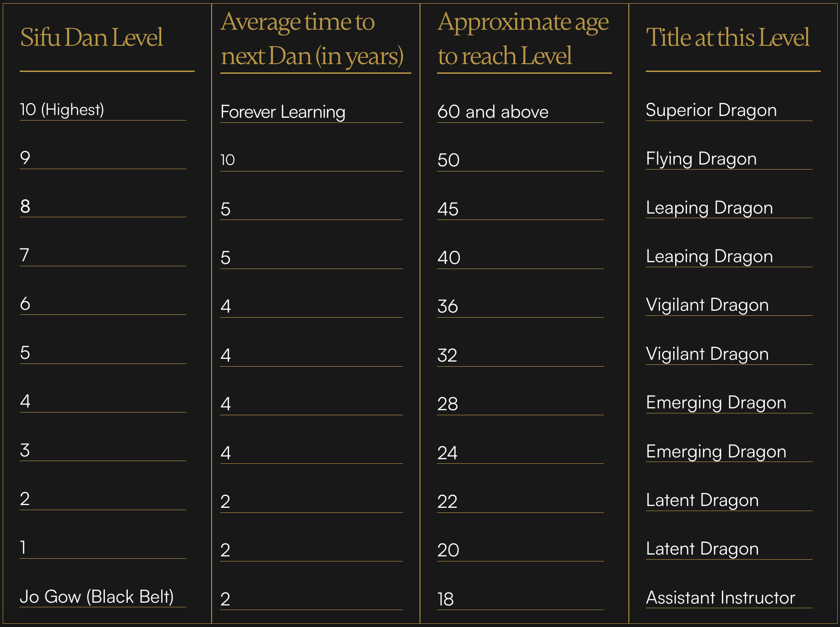This screenshot has height=627, width=840.
Task: Click the "60 and above" age cell
Action: click(x=492, y=112)
